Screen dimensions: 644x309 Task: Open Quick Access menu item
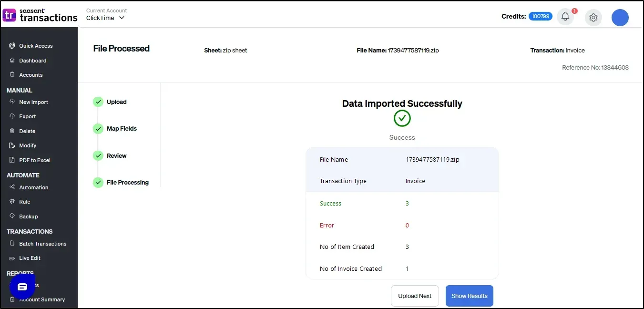(x=36, y=46)
